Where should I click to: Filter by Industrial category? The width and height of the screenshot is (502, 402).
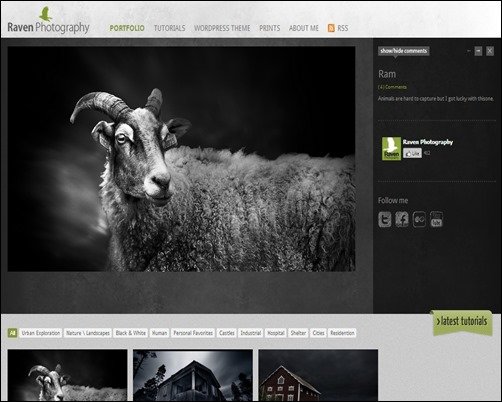pos(251,333)
